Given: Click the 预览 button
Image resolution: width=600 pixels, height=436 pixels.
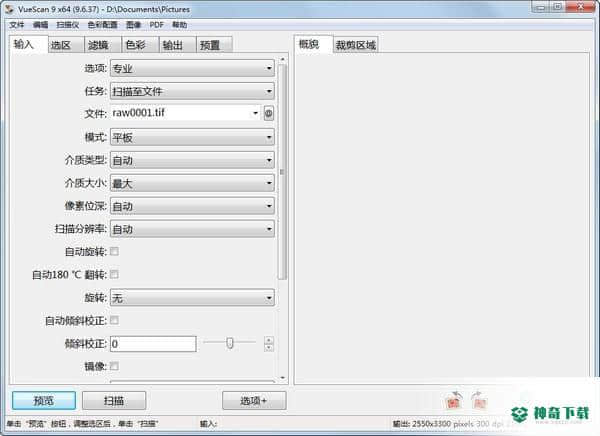Looking at the screenshot, I should tap(44, 400).
